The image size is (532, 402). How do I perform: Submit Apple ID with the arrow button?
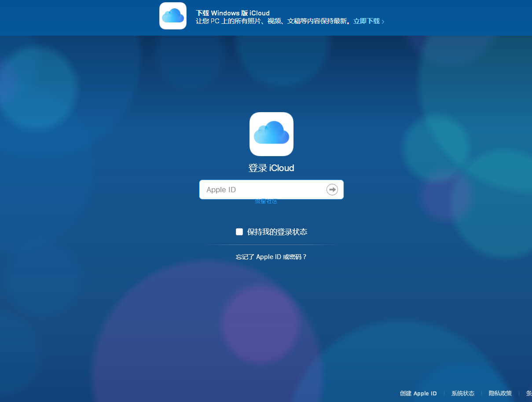pos(332,190)
